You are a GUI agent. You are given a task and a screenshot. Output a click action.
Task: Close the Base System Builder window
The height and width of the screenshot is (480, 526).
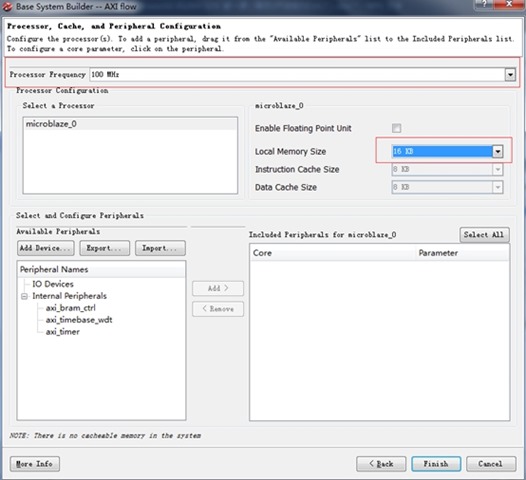(x=509, y=4)
